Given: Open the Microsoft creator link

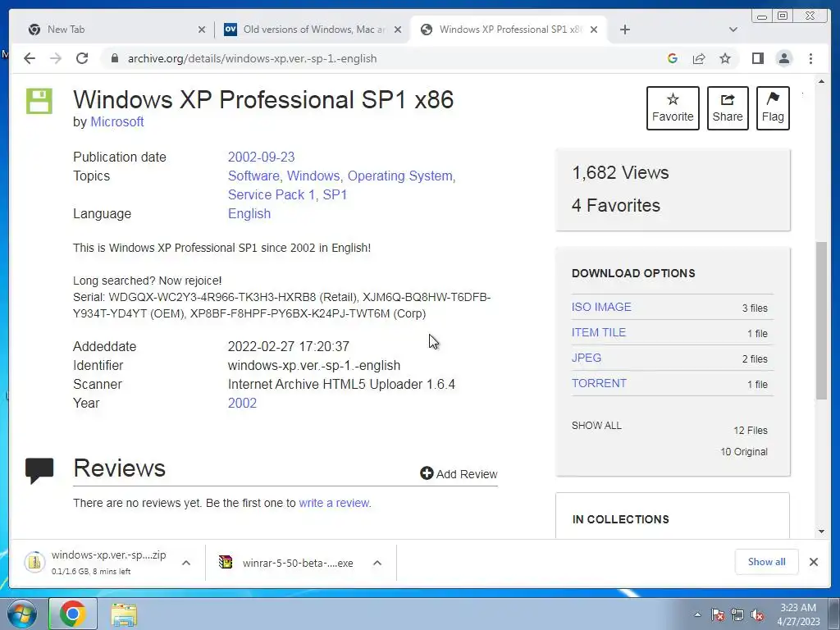Looking at the screenshot, I should (116, 121).
